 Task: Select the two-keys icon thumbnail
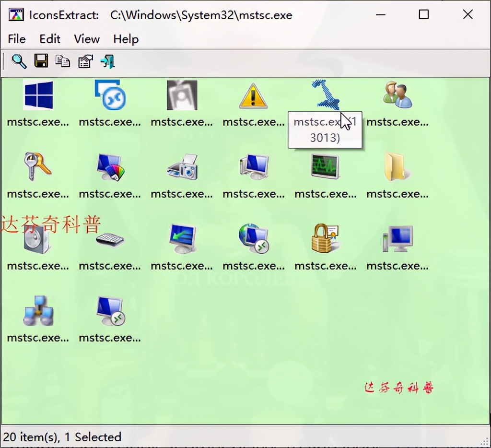[x=38, y=167]
